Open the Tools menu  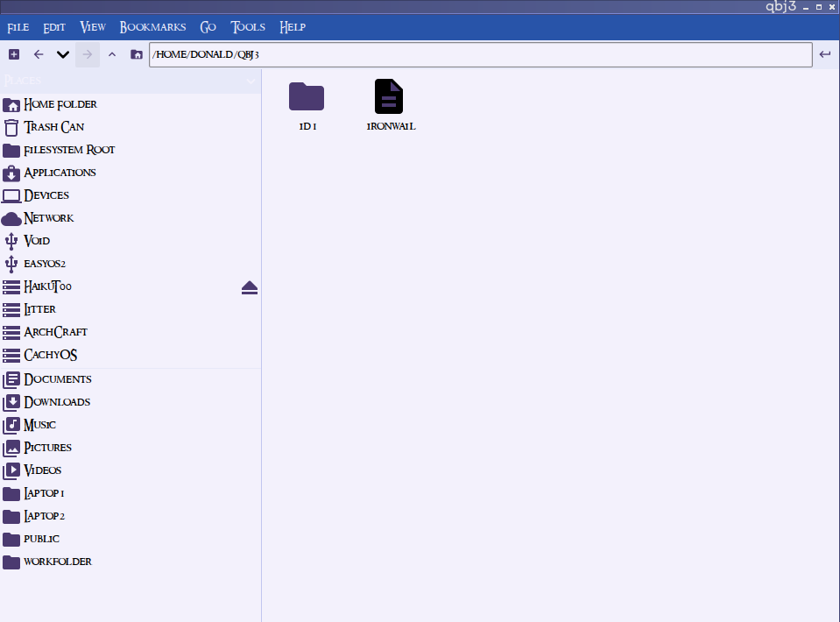point(248,27)
